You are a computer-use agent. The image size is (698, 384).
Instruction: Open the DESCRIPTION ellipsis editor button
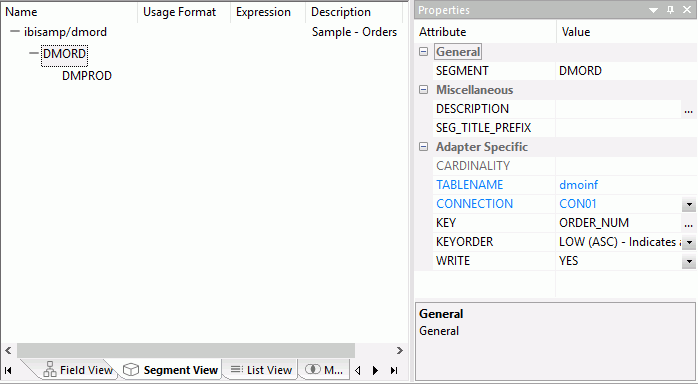pos(688,109)
